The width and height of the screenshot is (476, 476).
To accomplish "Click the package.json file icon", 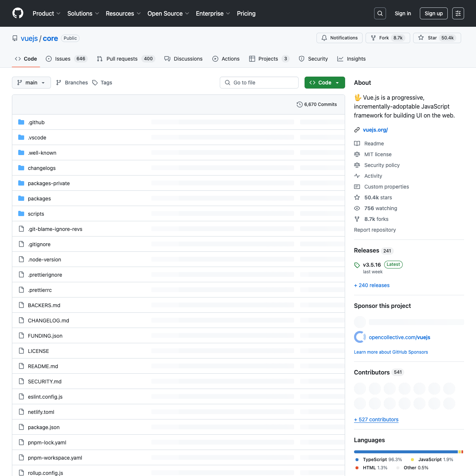I will (21, 427).
